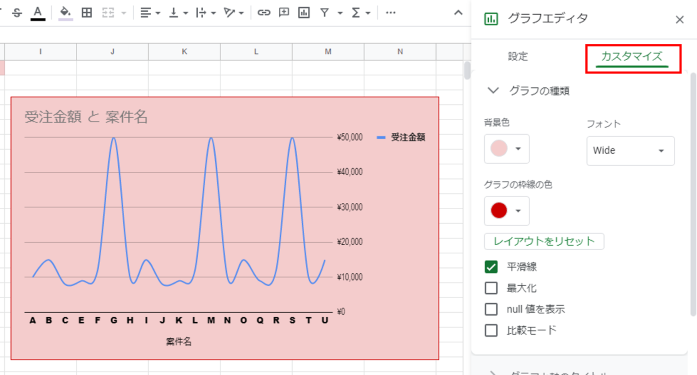Uncheck the 平滑線 checkbox

(491, 267)
